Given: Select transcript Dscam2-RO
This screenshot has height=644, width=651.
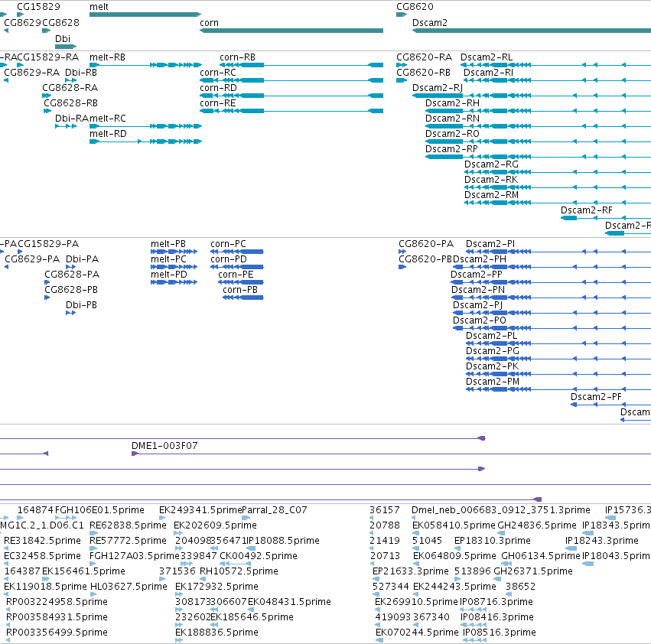Looking at the screenshot, I should tap(453, 134).
